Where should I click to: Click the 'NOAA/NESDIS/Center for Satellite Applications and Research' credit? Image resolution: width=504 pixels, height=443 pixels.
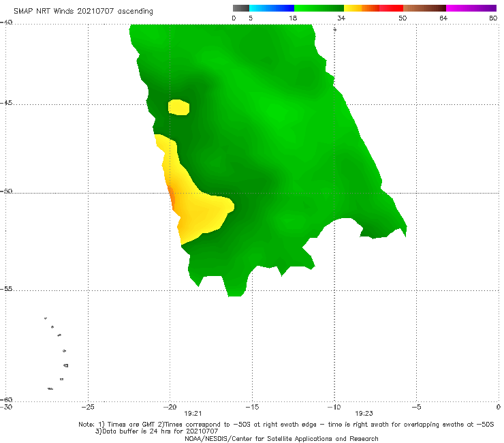point(281,438)
